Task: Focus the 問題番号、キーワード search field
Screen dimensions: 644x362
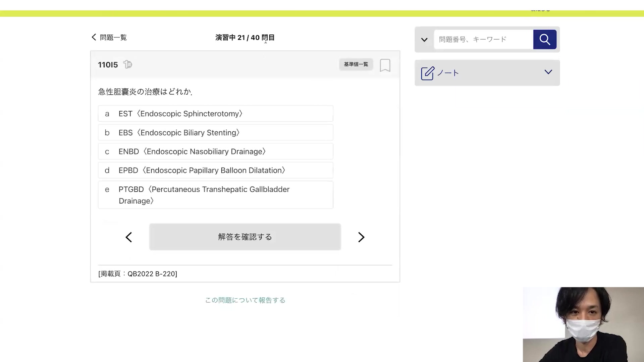Action: pyautogui.click(x=483, y=40)
